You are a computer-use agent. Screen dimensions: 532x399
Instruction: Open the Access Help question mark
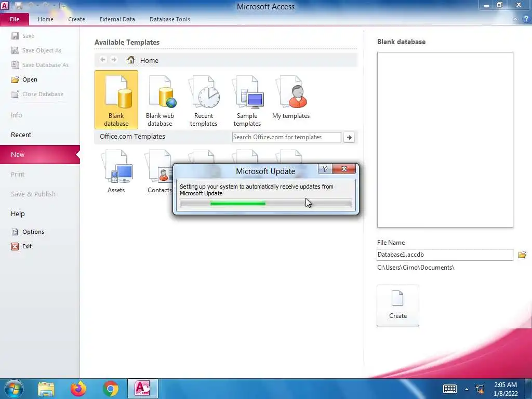coord(526,19)
